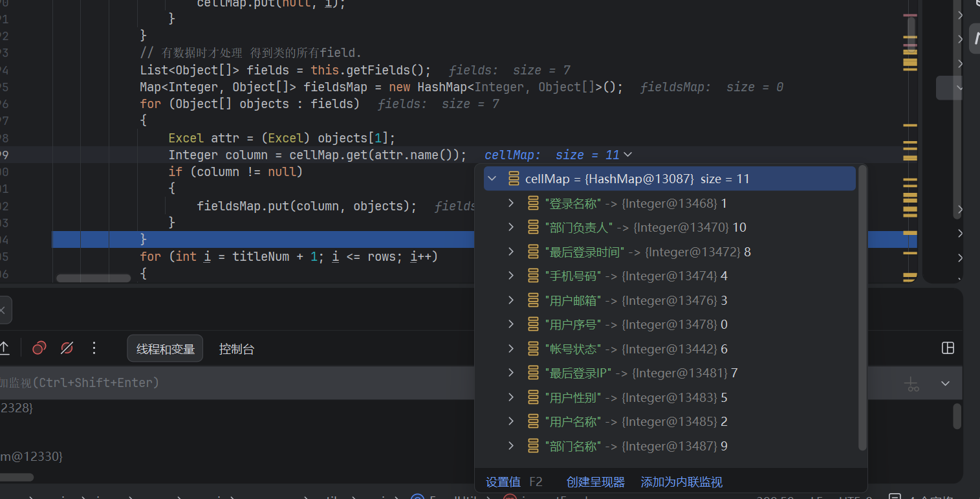Click the "if (column != null)" code line

pyautogui.click(x=235, y=172)
